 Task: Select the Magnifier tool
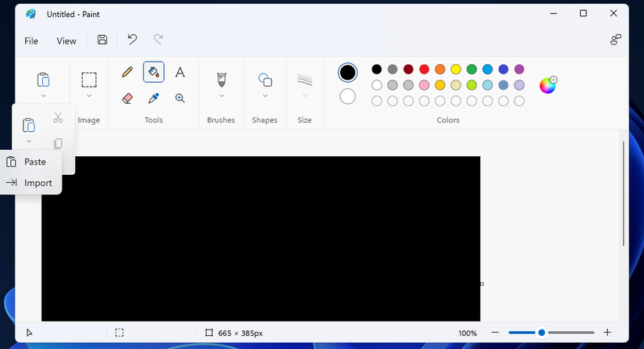pos(180,98)
